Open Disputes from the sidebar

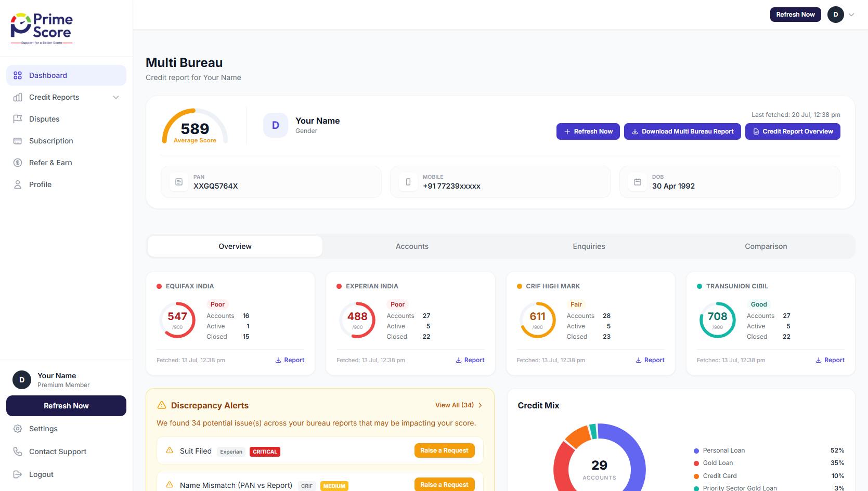66,119
